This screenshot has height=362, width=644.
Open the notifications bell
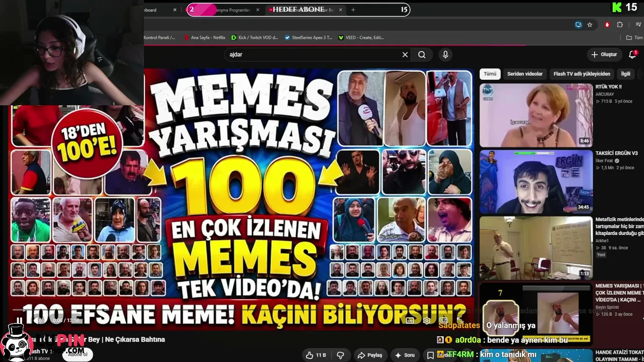tap(632, 54)
